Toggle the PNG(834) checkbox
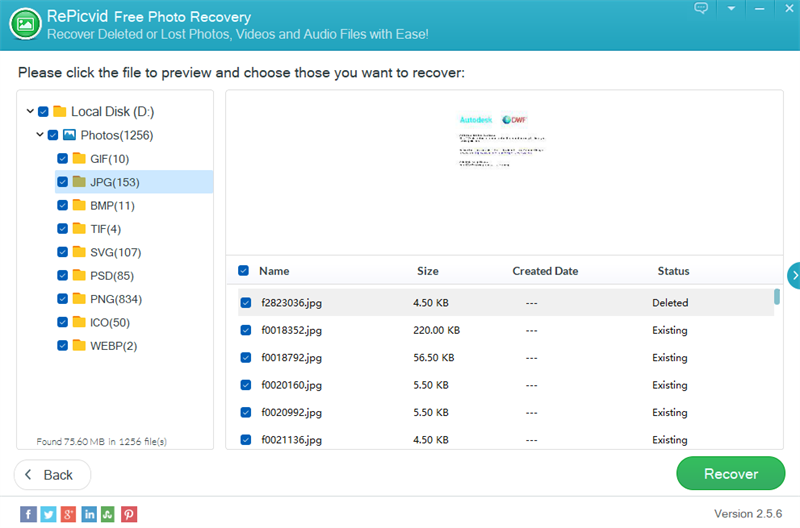Viewport: 800px width, 528px height. 62,298
